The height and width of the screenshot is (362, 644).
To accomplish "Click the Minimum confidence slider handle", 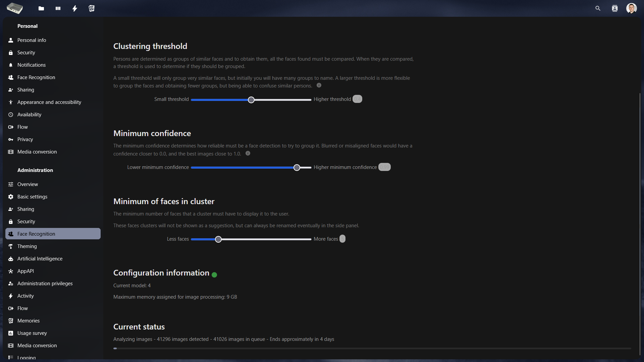I will [x=297, y=168].
